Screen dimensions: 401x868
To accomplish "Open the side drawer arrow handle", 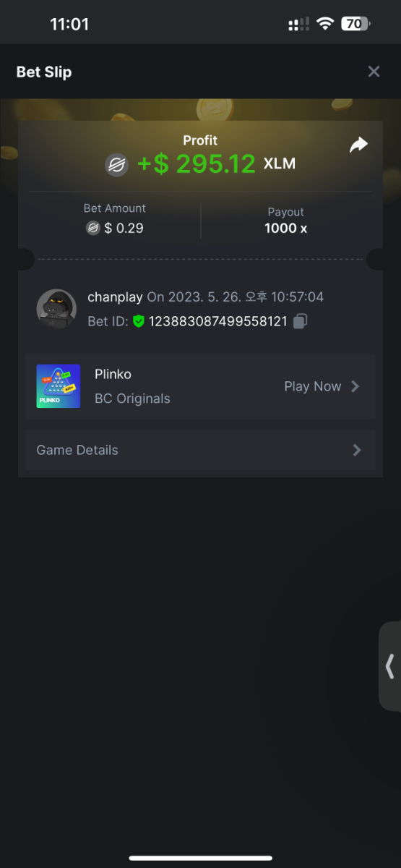I will pos(390,666).
